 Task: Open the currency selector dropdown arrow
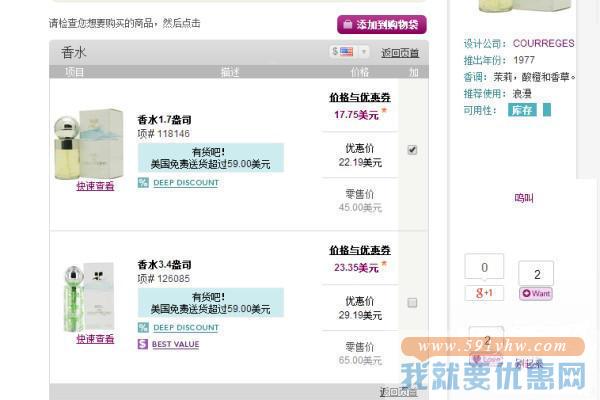pos(364,52)
